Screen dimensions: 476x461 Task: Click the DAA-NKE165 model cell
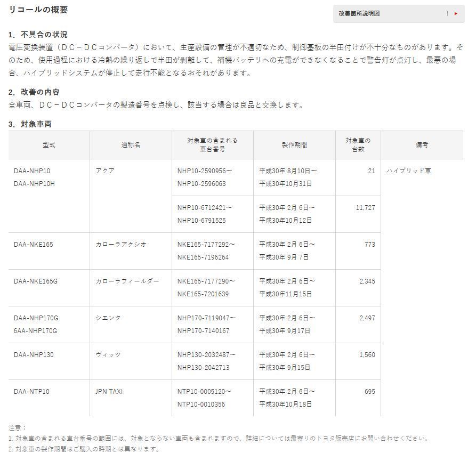[x=34, y=244]
